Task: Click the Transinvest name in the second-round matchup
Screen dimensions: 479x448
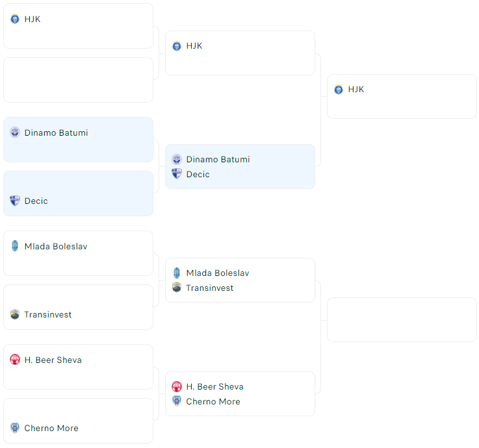Action: [x=210, y=288]
